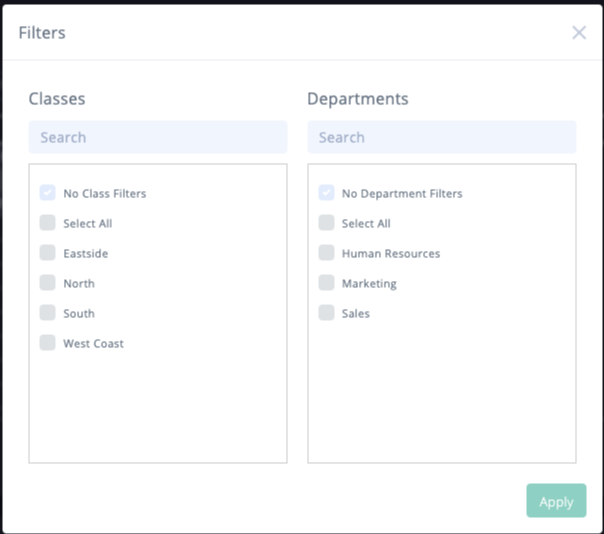Click the Human Resources label text
Viewport: 604px width, 534px height.
pos(391,254)
